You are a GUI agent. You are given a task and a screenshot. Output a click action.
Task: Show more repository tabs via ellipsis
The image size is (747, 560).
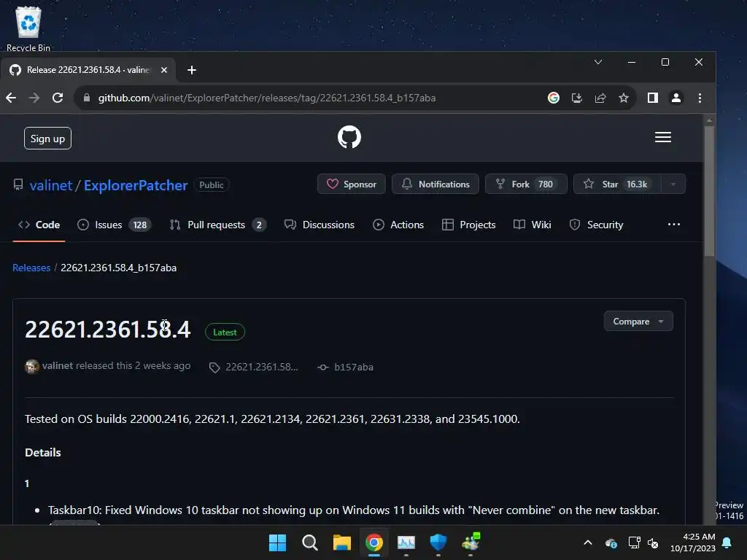673,225
